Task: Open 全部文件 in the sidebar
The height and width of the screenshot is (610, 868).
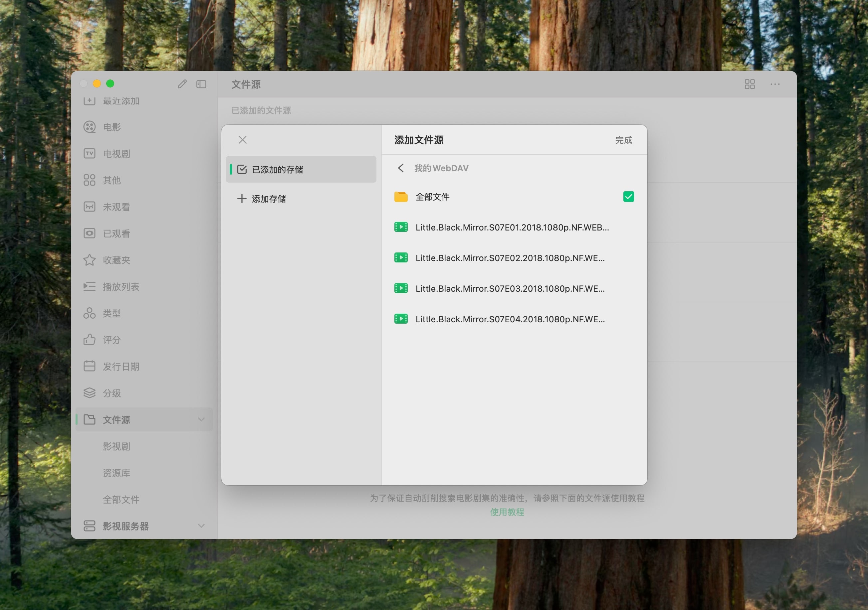Action: tap(121, 500)
